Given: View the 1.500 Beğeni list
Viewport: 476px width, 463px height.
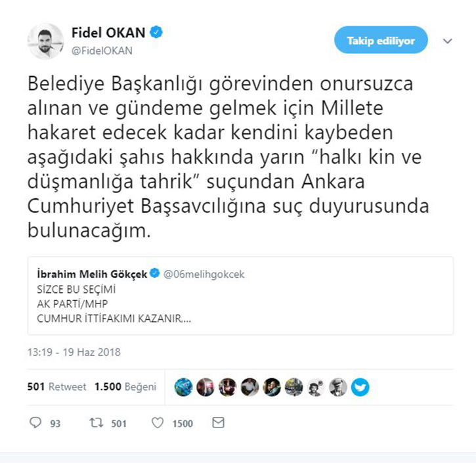Looking at the screenshot, I should (x=125, y=387).
